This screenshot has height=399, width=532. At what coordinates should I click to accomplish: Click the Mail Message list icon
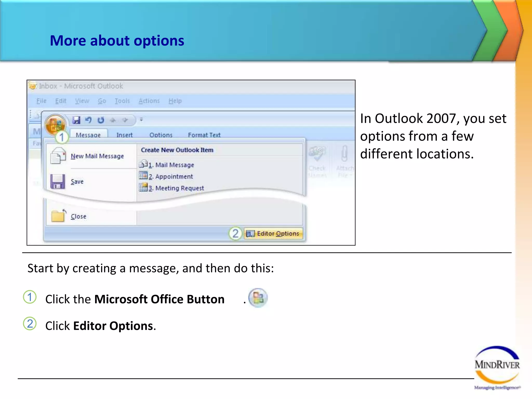pos(143,164)
